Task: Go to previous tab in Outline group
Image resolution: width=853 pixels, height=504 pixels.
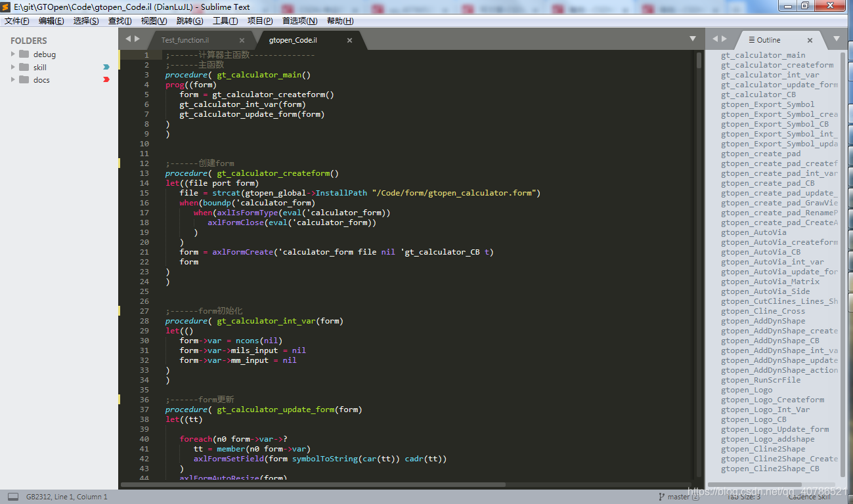Action: [x=715, y=39]
